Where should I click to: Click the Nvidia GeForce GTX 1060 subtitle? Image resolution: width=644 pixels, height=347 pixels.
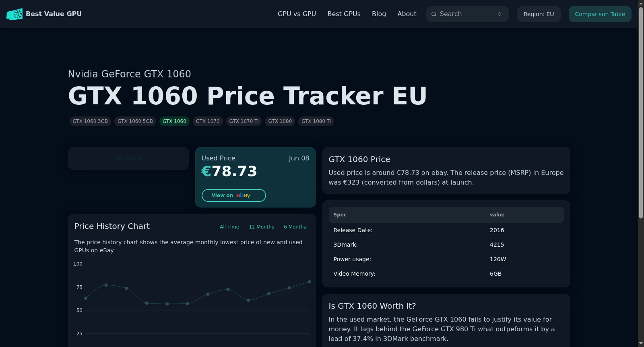click(x=129, y=74)
